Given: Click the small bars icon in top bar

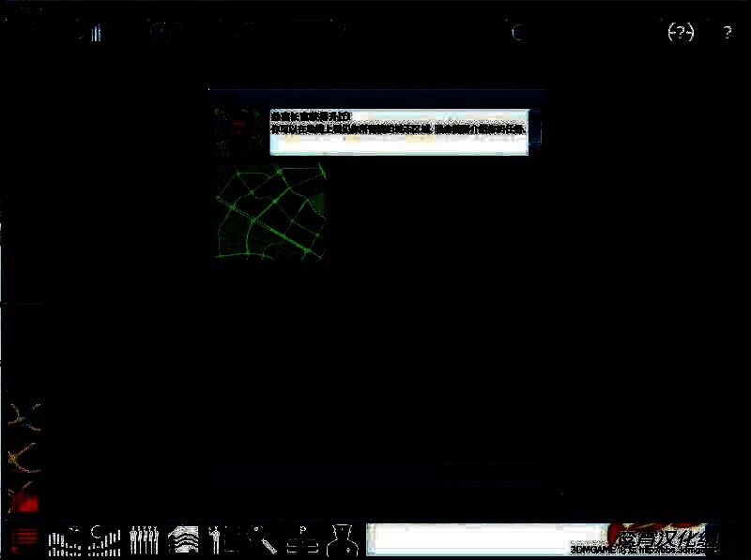Looking at the screenshot, I should click(x=96, y=34).
